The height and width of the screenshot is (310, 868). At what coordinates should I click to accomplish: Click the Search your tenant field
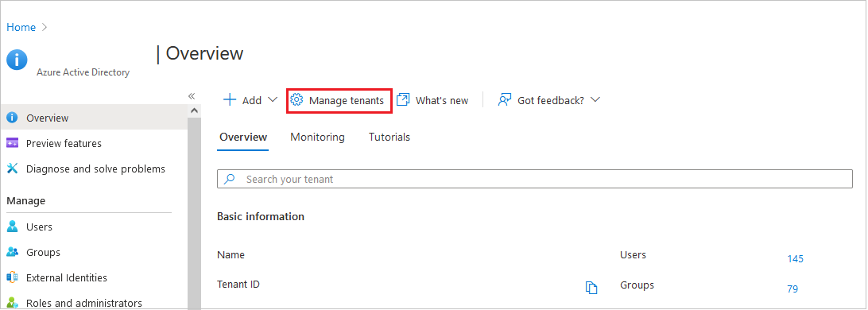[535, 180]
